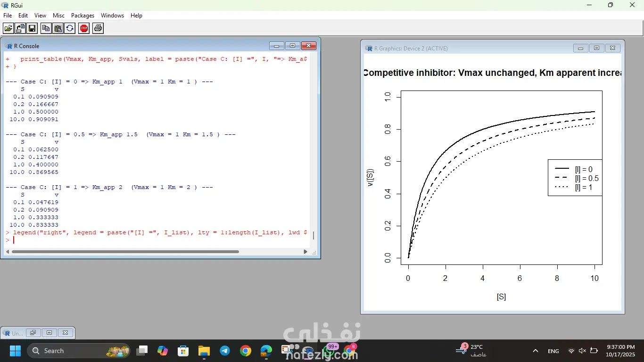Show hidden system tray icons

pyautogui.click(x=536, y=351)
